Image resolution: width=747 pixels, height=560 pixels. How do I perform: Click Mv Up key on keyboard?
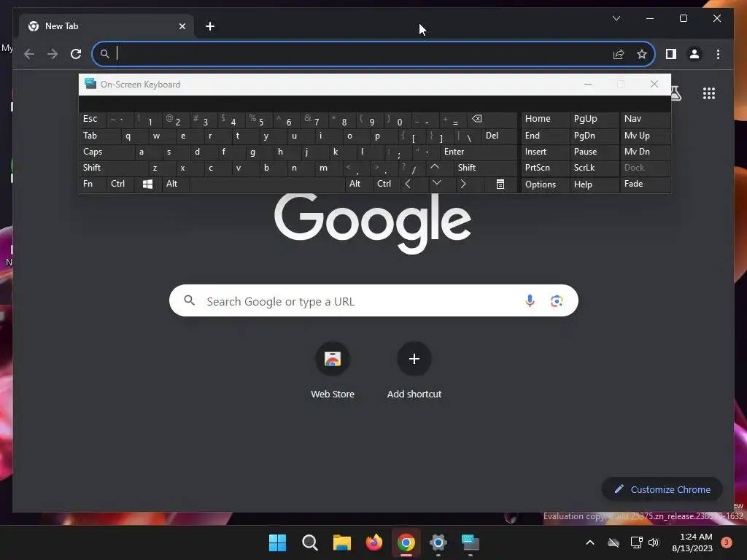pyautogui.click(x=645, y=136)
